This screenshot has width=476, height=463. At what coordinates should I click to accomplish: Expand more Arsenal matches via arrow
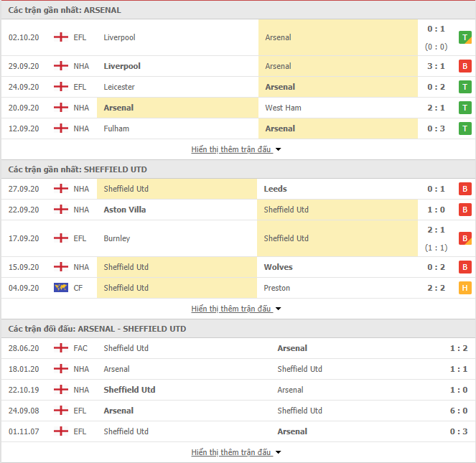pyautogui.click(x=278, y=149)
